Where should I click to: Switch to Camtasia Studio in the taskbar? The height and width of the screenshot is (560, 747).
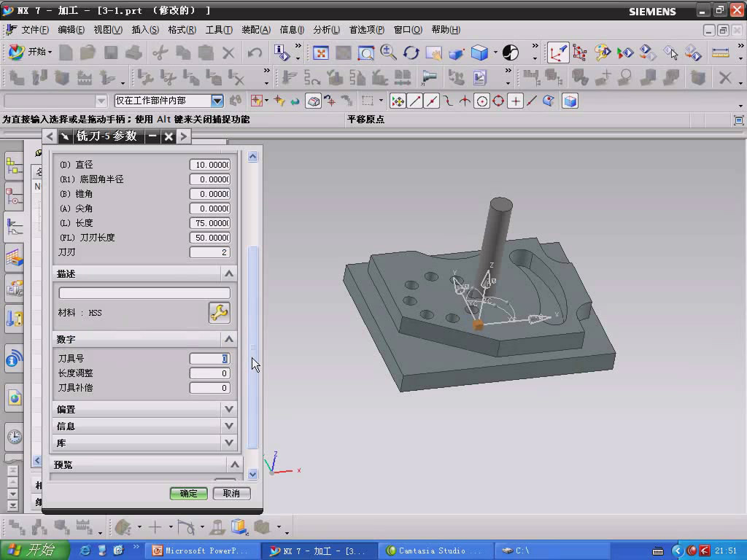(x=436, y=551)
